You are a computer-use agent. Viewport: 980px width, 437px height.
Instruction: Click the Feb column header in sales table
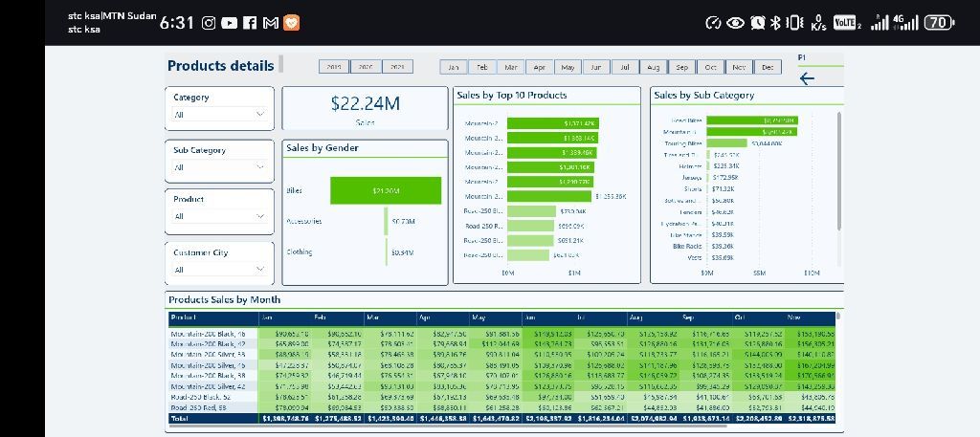coord(321,317)
